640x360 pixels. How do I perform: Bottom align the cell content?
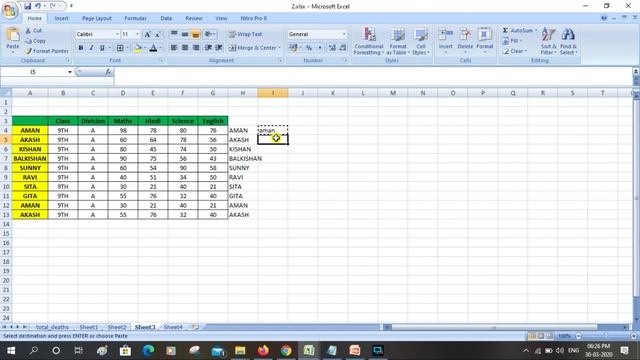coord(196,34)
